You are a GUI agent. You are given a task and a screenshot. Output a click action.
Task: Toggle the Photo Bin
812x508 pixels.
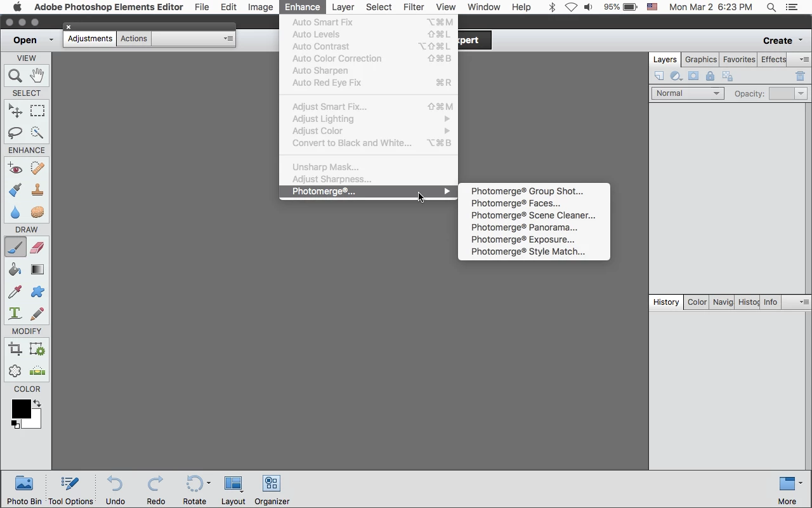point(24,490)
